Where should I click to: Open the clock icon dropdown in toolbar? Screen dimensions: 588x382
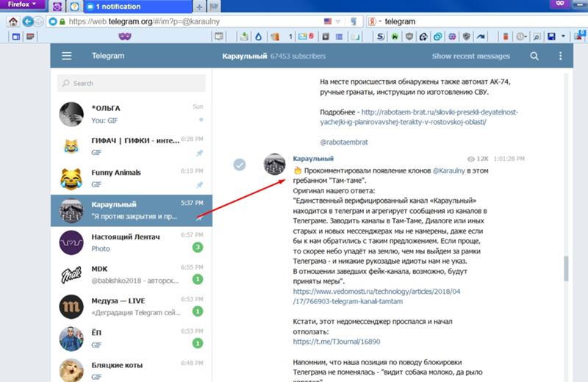521,36
